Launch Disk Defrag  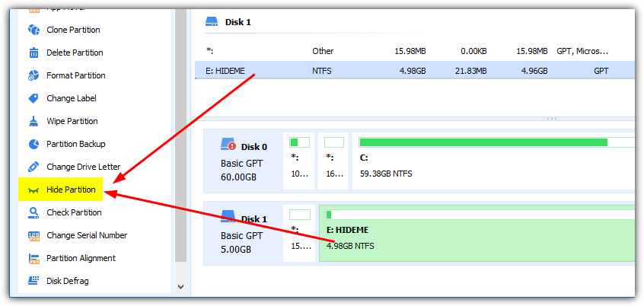[67, 281]
